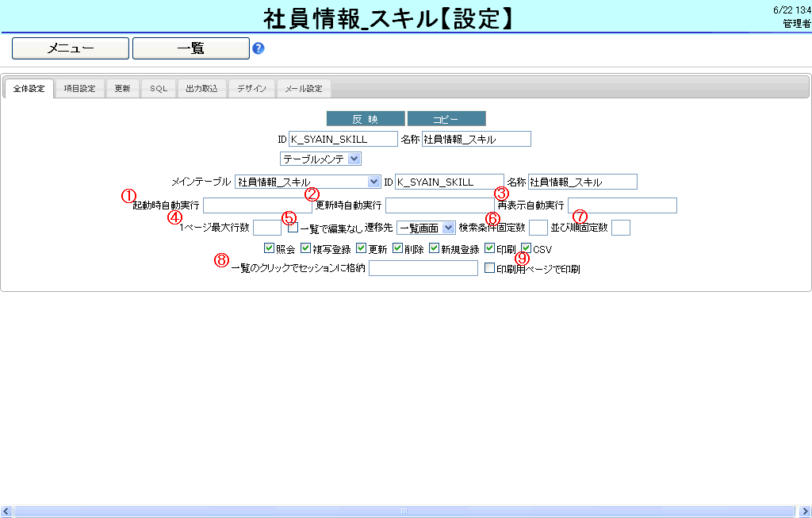Click the メニュー button
The image size is (812, 518).
coord(71,48)
